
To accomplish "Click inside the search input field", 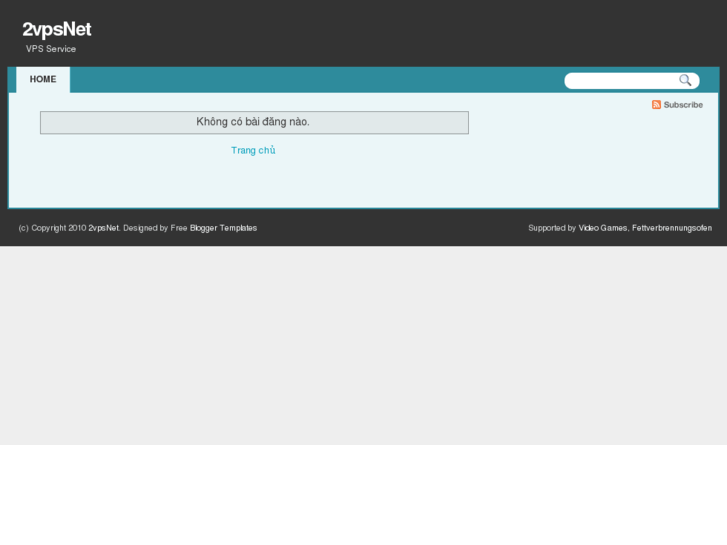I will pos(621,81).
